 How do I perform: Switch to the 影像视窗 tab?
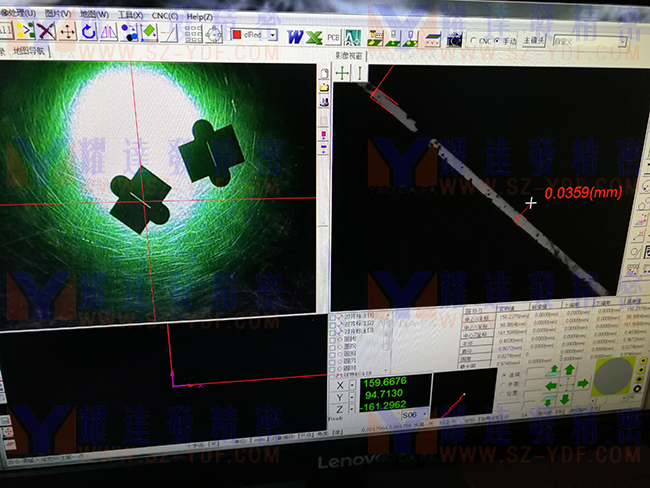[349, 56]
